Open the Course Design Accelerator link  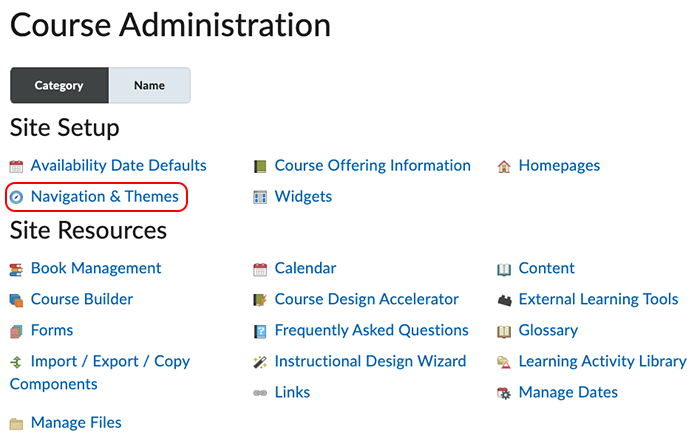pos(366,300)
